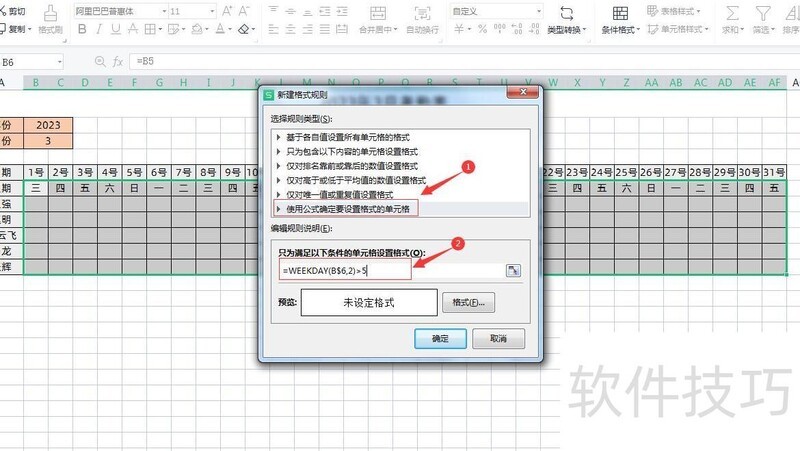800x451 pixels.
Task: Open the Name Box dropdown for B6
Action: [x=60, y=62]
